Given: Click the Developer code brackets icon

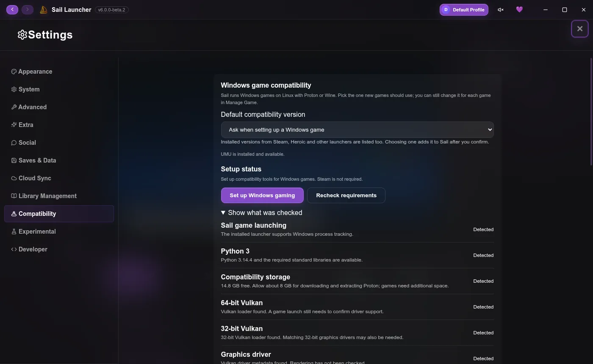Looking at the screenshot, I should coord(14,249).
